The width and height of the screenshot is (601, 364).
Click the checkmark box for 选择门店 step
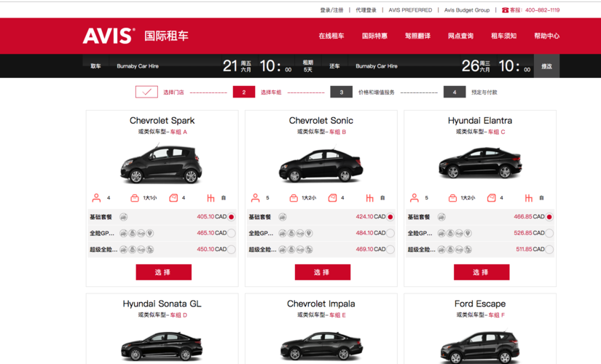[x=146, y=92]
